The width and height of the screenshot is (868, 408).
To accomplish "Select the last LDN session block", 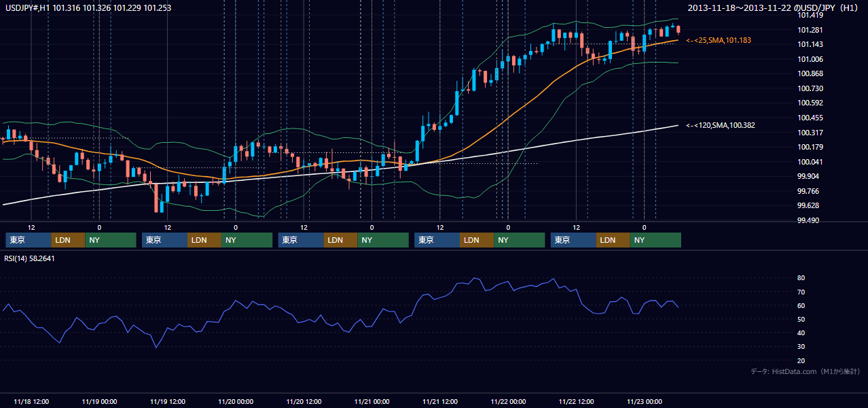I will pyautogui.click(x=613, y=240).
